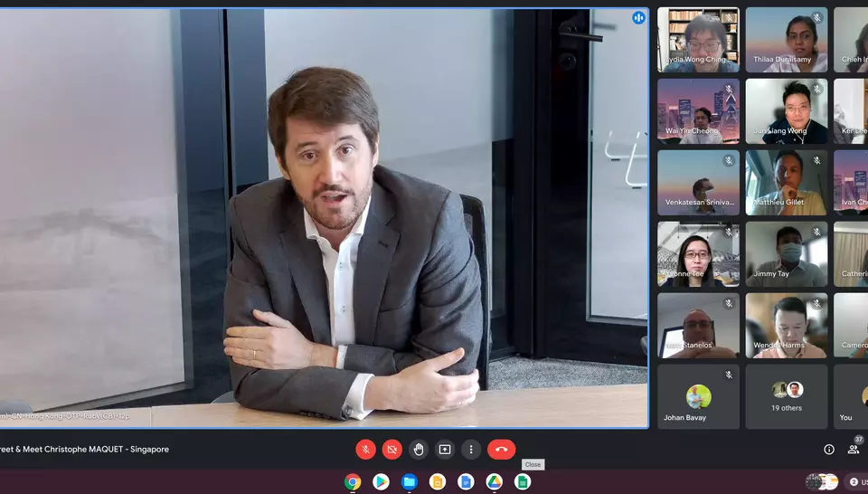Viewport: 868px width, 494px height.
Task: Launch the Play Store from the shelf
Action: pos(381,481)
